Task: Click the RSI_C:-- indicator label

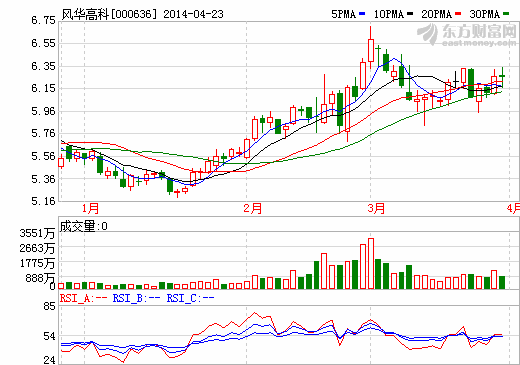Action: click(x=190, y=298)
